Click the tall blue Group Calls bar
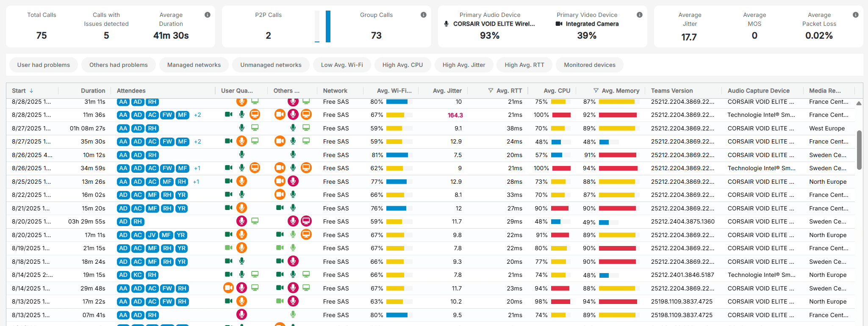 coord(328,26)
